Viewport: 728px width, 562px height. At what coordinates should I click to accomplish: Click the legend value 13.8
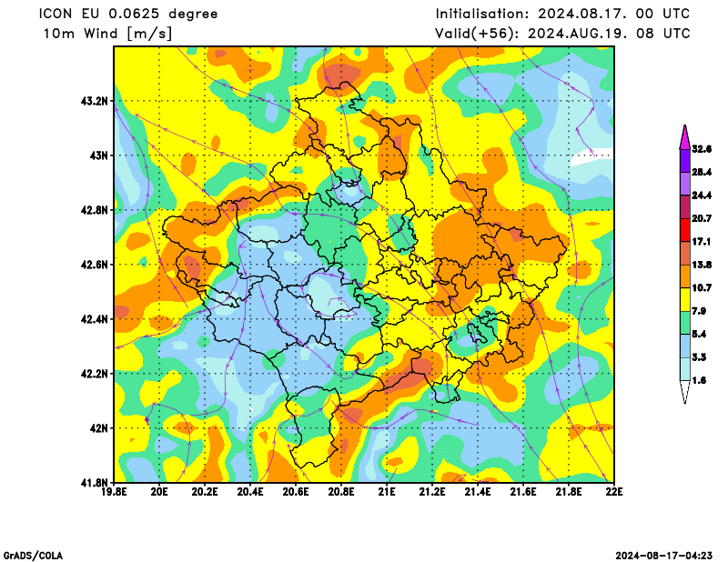[702, 265]
